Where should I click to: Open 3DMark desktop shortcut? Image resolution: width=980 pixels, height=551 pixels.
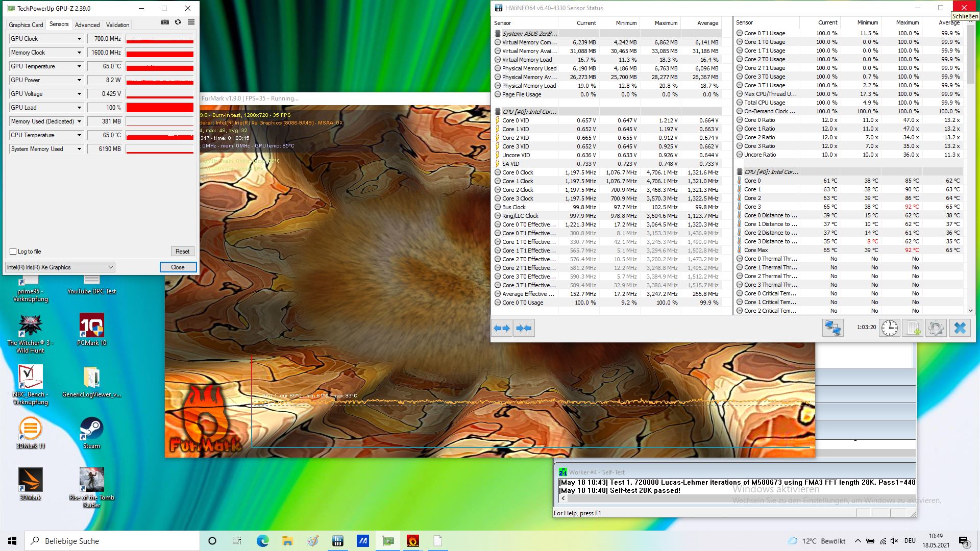30,484
